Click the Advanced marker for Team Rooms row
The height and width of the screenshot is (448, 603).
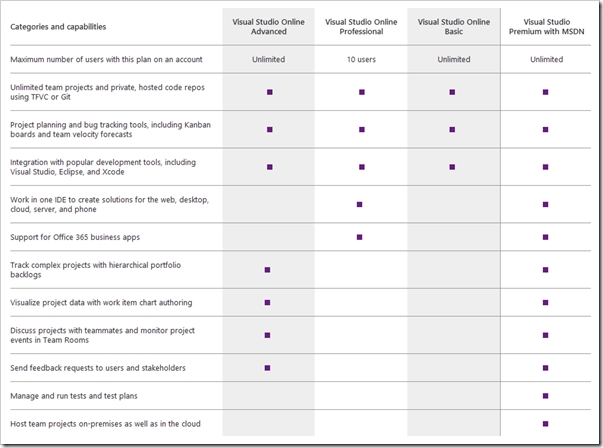pyautogui.click(x=269, y=335)
